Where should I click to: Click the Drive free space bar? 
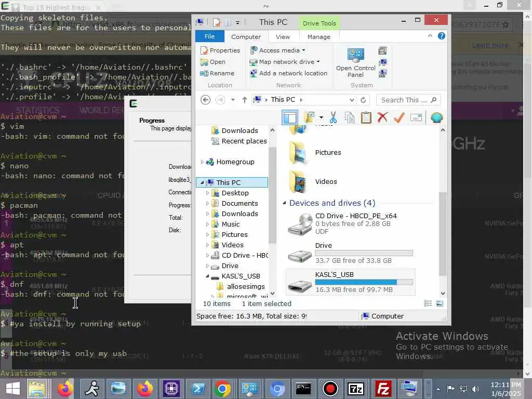tap(364, 253)
